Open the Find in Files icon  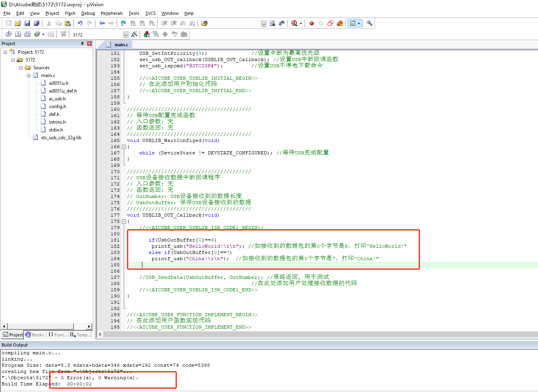pos(205,23)
